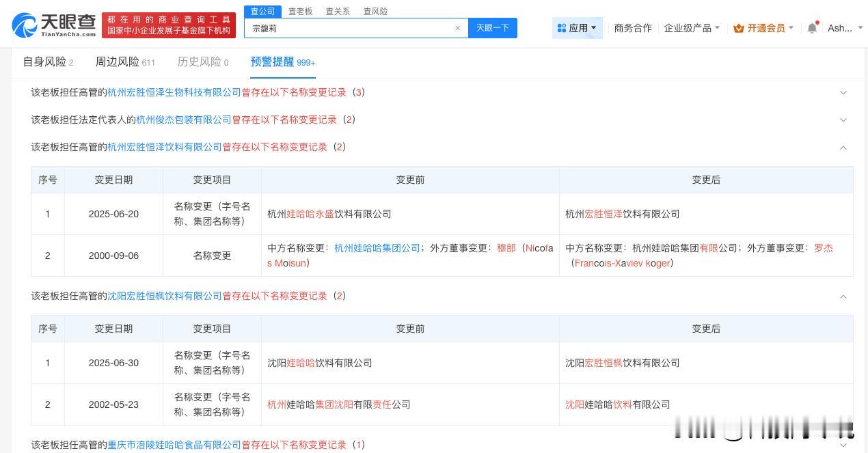Expand the 重庆市涪陵娃哈哈食品有限公司 record row

[x=843, y=445]
